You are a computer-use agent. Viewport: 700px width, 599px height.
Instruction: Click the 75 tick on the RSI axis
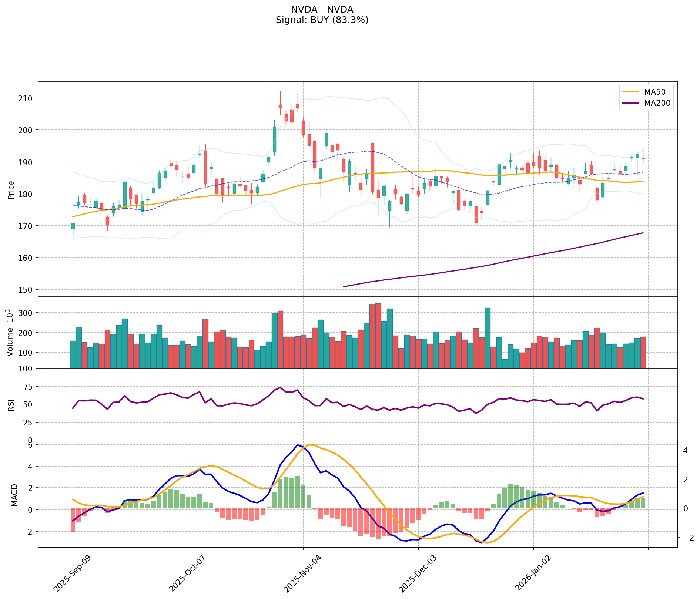coord(29,387)
